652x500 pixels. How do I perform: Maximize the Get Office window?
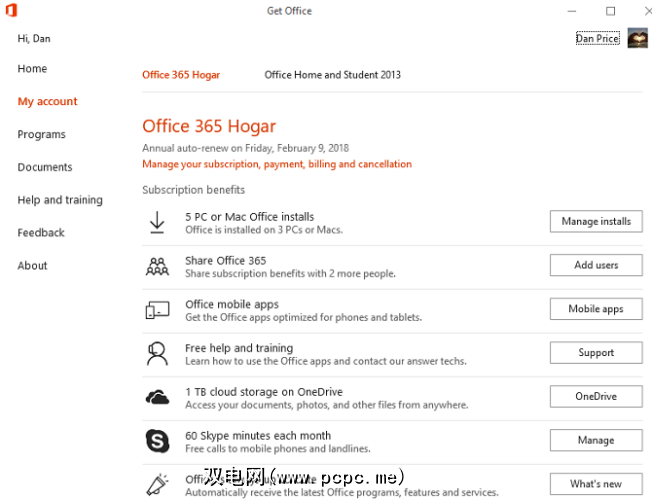[610, 11]
